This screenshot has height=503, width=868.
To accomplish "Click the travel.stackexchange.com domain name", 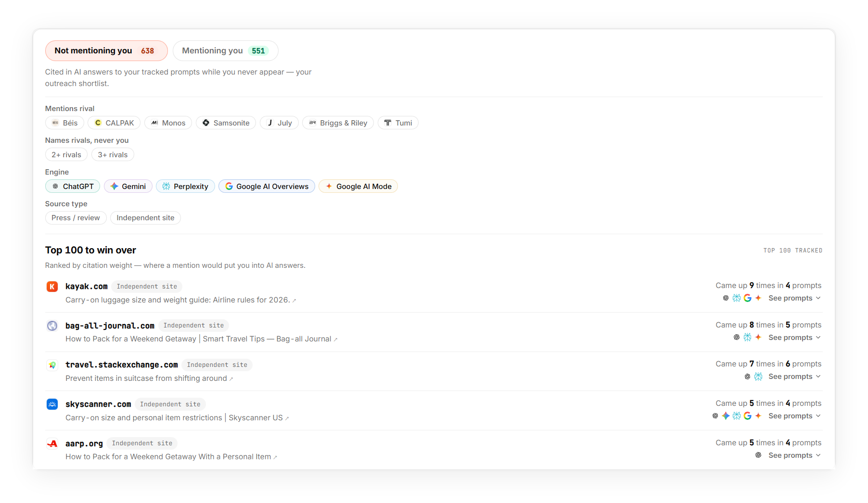I will coord(122,365).
